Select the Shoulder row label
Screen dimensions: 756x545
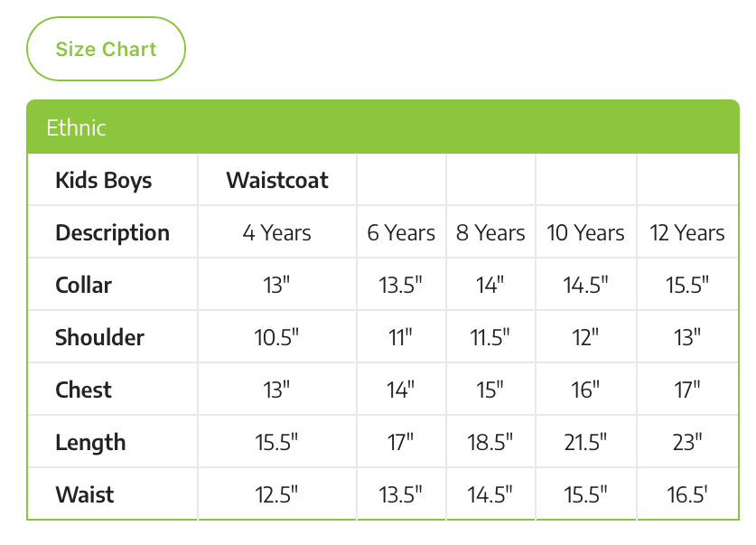tap(99, 337)
